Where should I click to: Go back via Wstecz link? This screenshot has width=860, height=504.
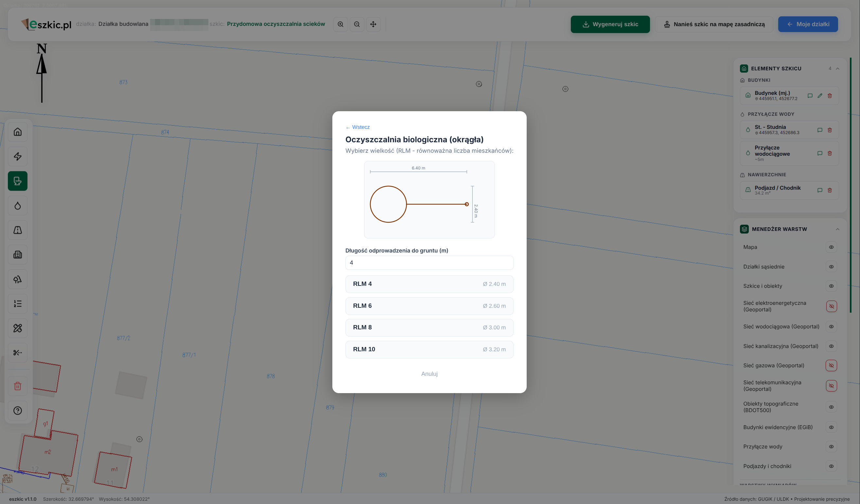(358, 127)
